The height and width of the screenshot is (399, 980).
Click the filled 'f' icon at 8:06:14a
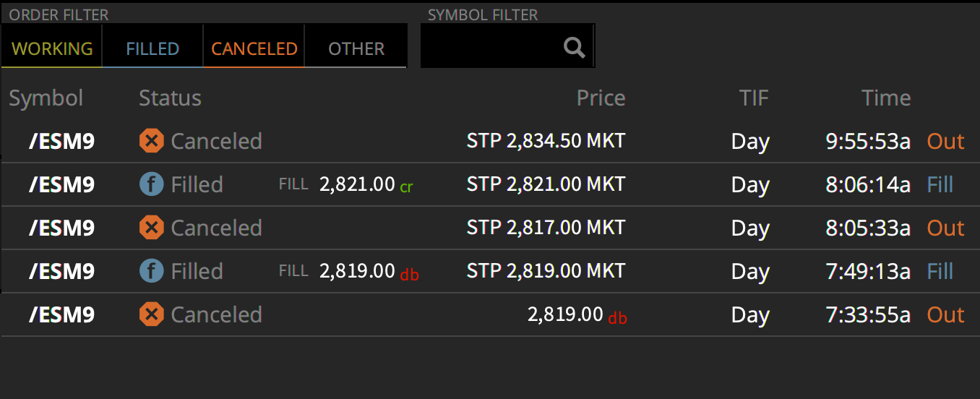coord(152,184)
